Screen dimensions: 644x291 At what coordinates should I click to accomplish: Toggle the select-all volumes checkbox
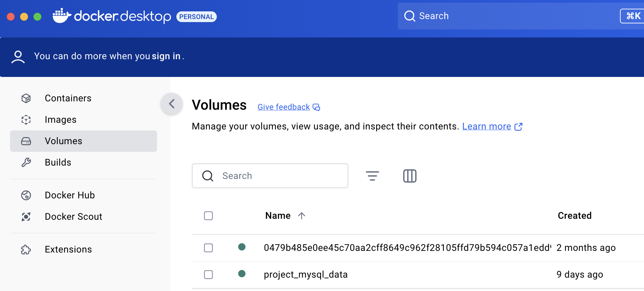tap(208, 216)
